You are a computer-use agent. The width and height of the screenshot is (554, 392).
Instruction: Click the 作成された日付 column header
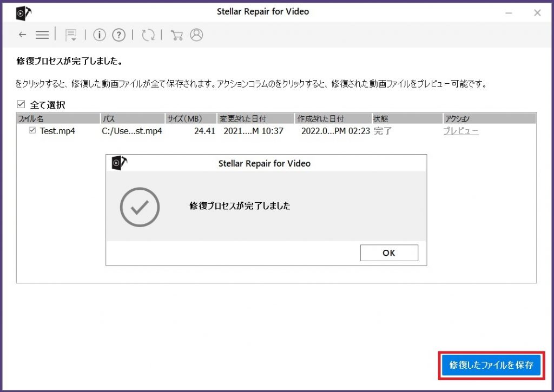coord(333,118)
